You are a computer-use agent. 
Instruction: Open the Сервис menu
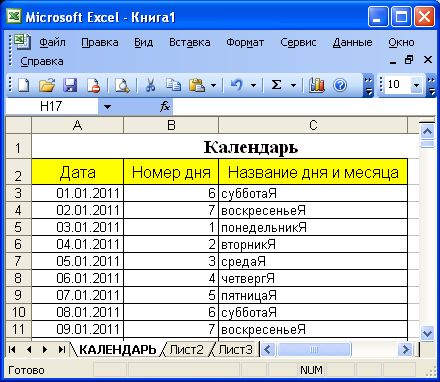click(298, 42)
